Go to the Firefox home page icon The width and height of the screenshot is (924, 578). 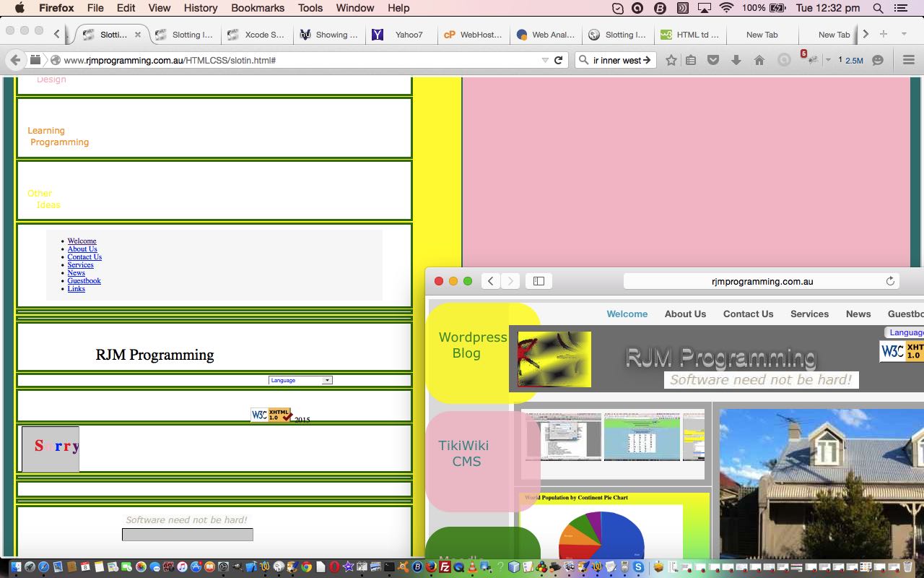(x=759, y=61)
